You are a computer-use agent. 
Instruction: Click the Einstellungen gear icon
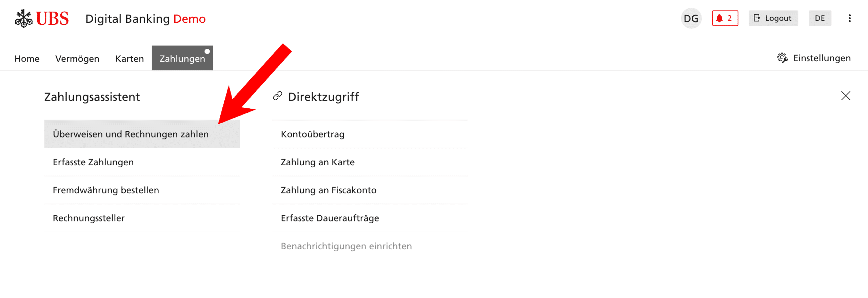pos(783,58)
